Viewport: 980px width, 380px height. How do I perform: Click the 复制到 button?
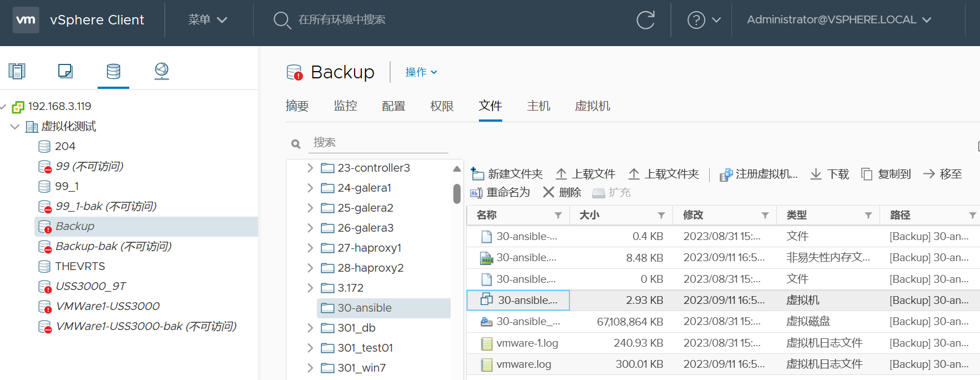pyautogui.click(x=886, y=174)
